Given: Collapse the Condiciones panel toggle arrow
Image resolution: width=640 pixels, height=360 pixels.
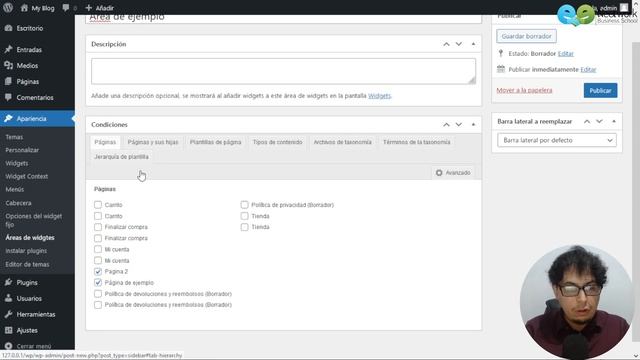Looking at the screenshot, I should 473,124.
